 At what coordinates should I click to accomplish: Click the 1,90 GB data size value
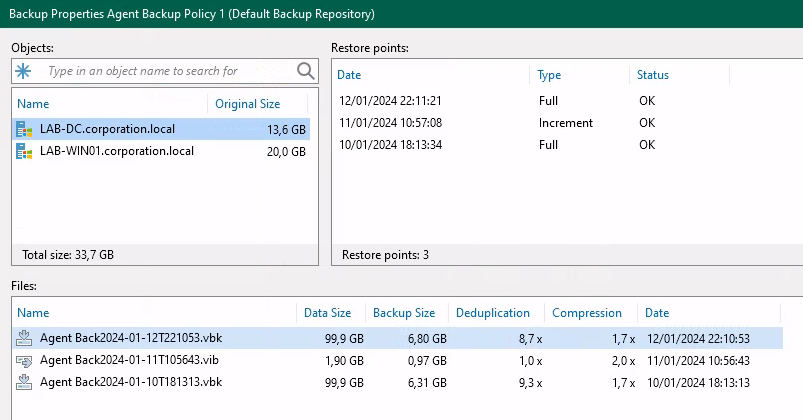pyautogui.click(x=344, y=361)
